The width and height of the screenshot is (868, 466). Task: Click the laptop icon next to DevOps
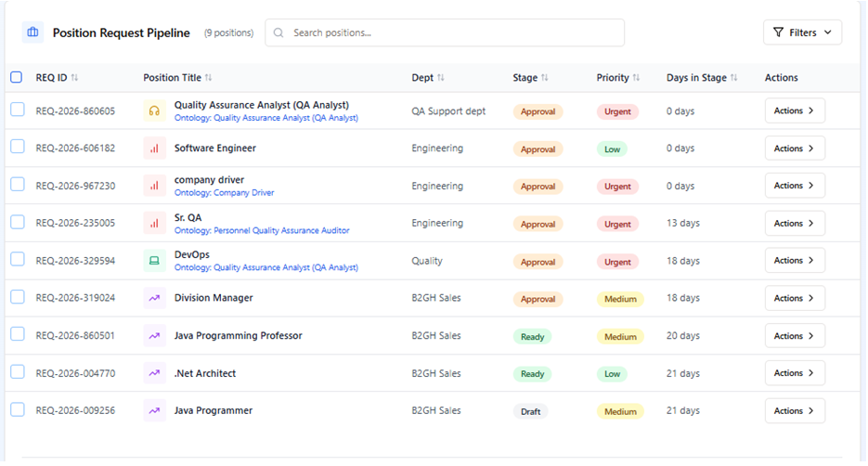click(154, 261)
